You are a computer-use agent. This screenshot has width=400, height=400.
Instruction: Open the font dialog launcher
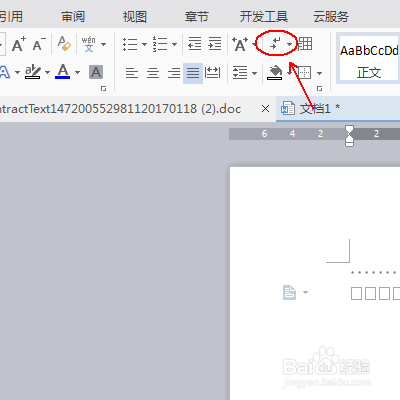tap(104, 89)
